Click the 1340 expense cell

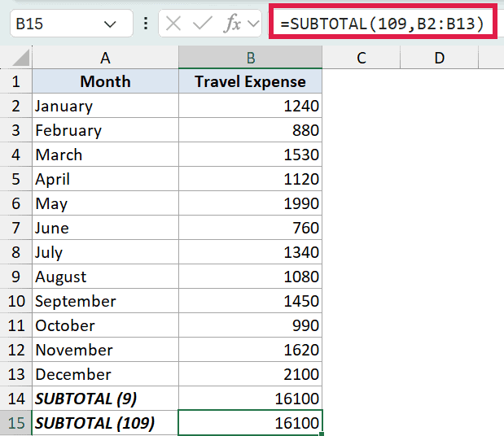[x=251, y=252]
